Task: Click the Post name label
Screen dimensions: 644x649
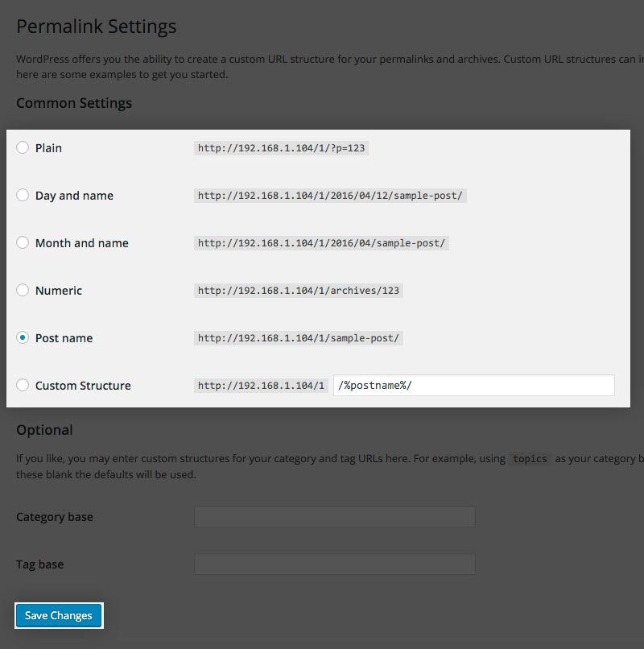Action: (64, 338)
